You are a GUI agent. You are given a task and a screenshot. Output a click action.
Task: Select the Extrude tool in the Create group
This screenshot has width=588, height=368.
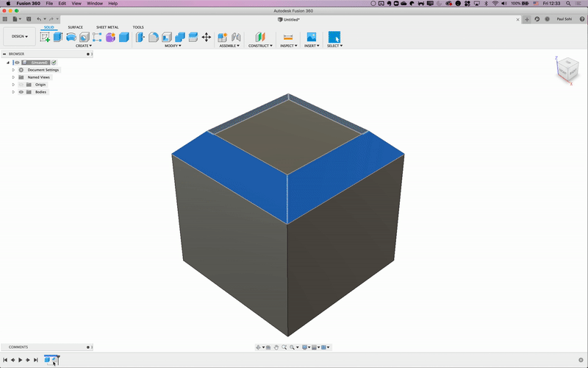click(x=58, y=37)
